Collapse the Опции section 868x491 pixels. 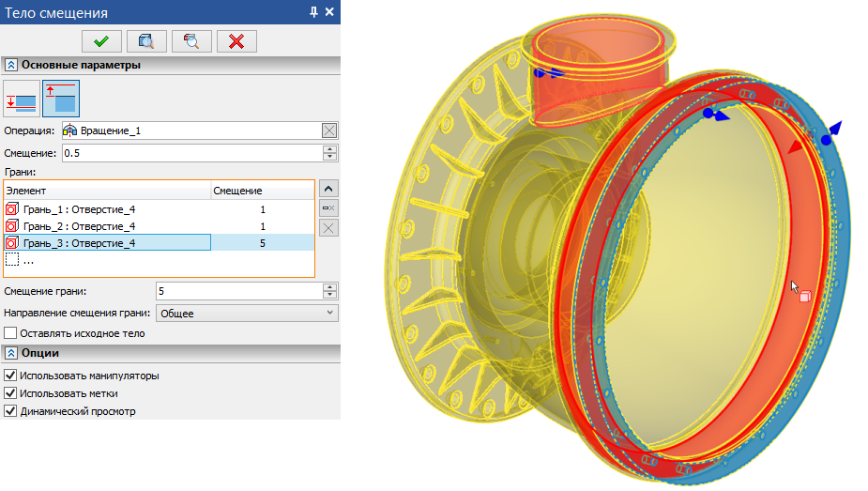11,353
